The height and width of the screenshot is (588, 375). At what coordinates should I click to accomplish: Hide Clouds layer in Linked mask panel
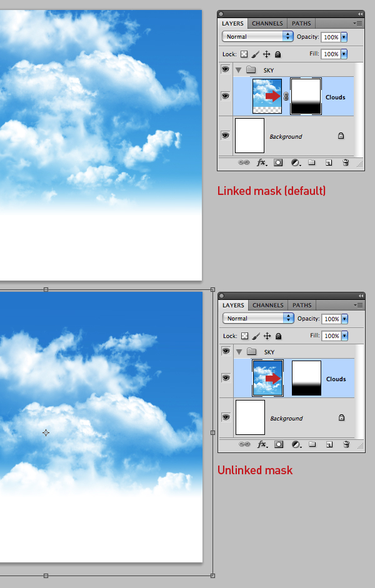click(226, 96)
